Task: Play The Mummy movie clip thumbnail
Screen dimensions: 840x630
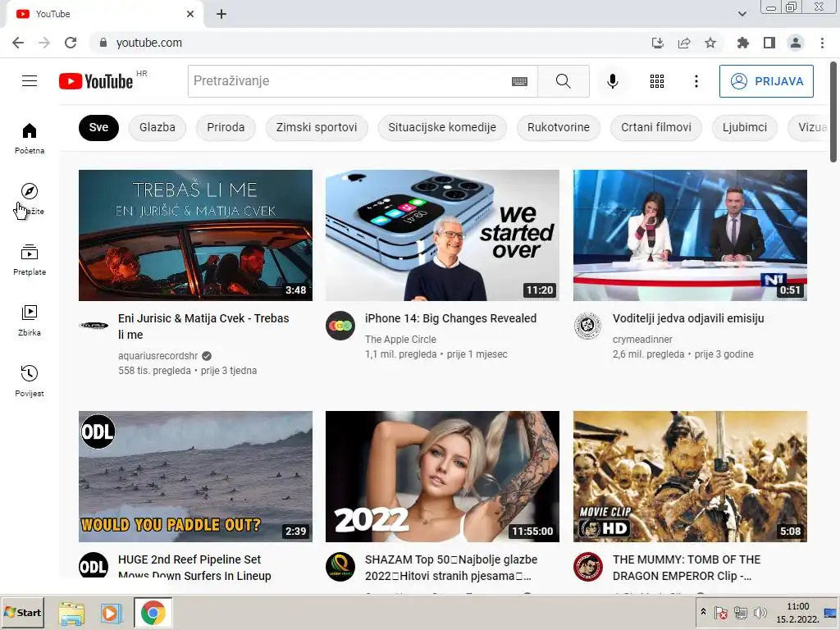Action: click(x=690, y=477)
